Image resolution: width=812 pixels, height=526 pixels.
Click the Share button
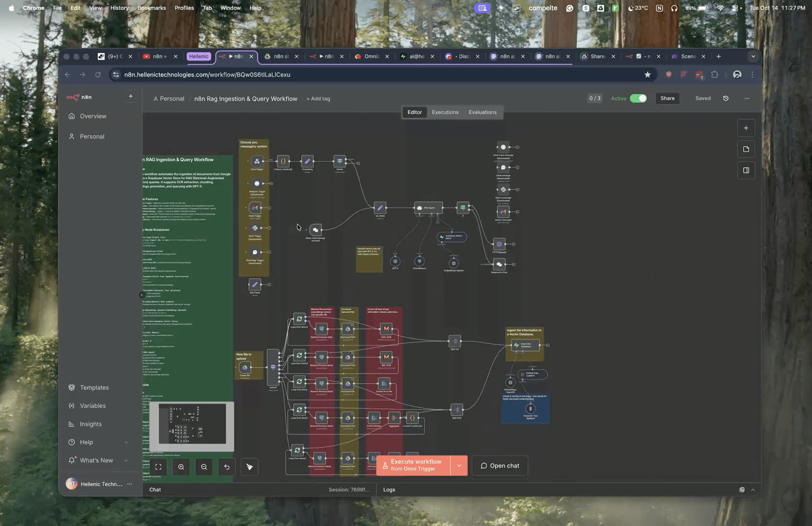coord(667,98)
